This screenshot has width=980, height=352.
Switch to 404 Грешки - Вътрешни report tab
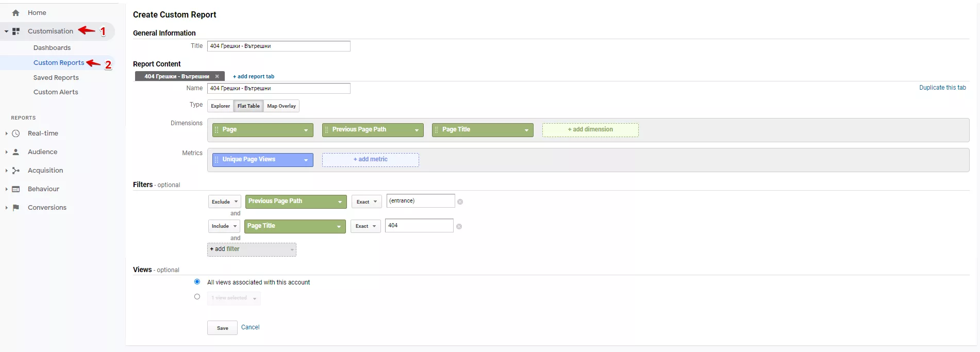(x=177, y=76)
